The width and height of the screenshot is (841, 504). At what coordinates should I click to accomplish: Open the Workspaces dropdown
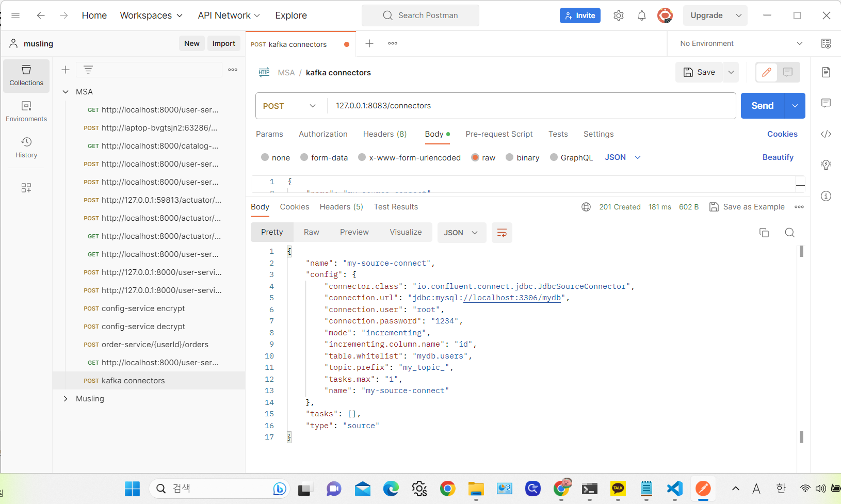pyautogui.click(x=151, y=15)
